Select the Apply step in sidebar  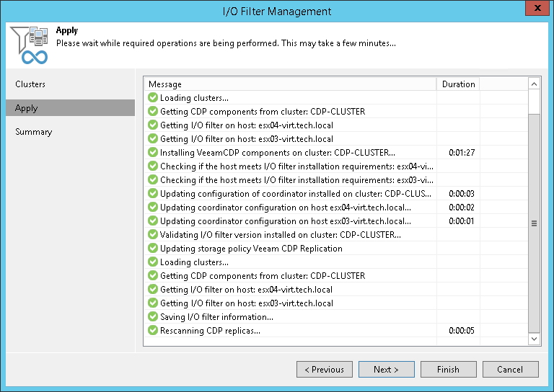click(27, 108)
